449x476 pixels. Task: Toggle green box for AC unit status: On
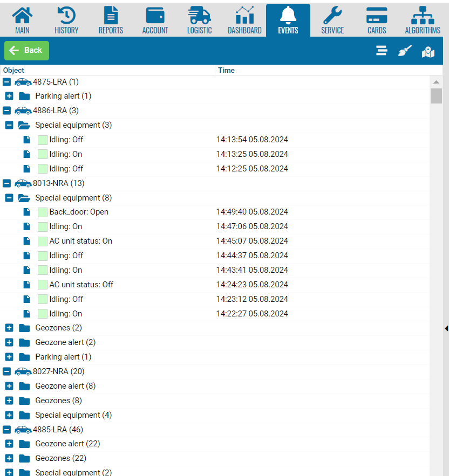click(43, 242)
